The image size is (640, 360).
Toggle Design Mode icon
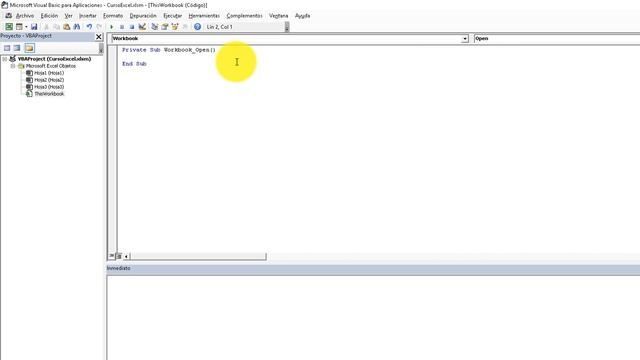point(142,27)
